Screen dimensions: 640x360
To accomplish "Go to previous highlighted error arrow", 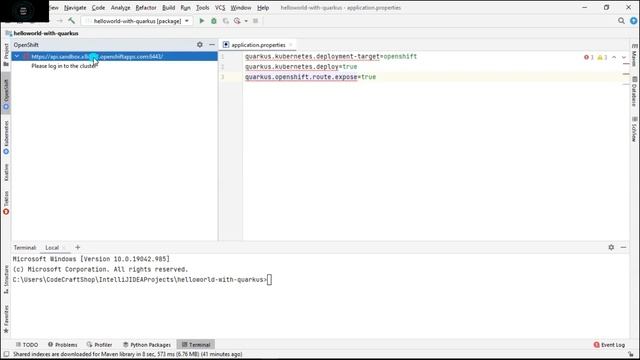I will tap(614, 57).
